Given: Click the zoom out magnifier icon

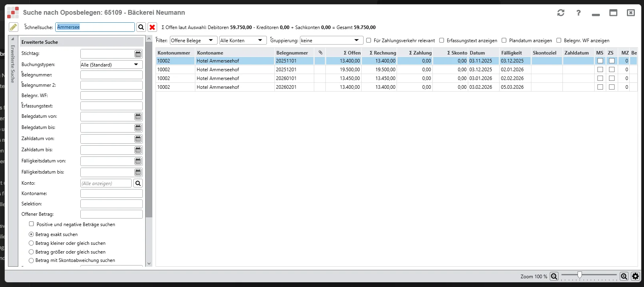Looking at the screenshot, I should tap(554, 276).
